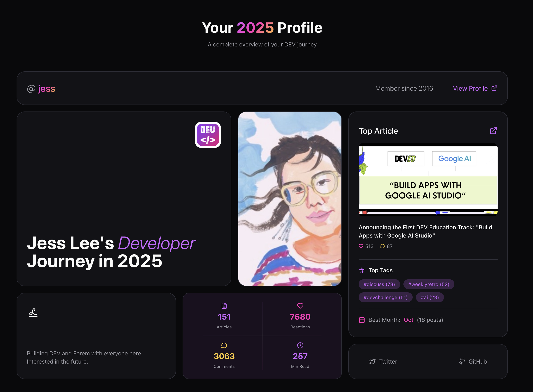Image resolution: width=533 pixels, height=392 pixels.
Task: Select the #devchallenge (51) tag
Action: [386, 297]
